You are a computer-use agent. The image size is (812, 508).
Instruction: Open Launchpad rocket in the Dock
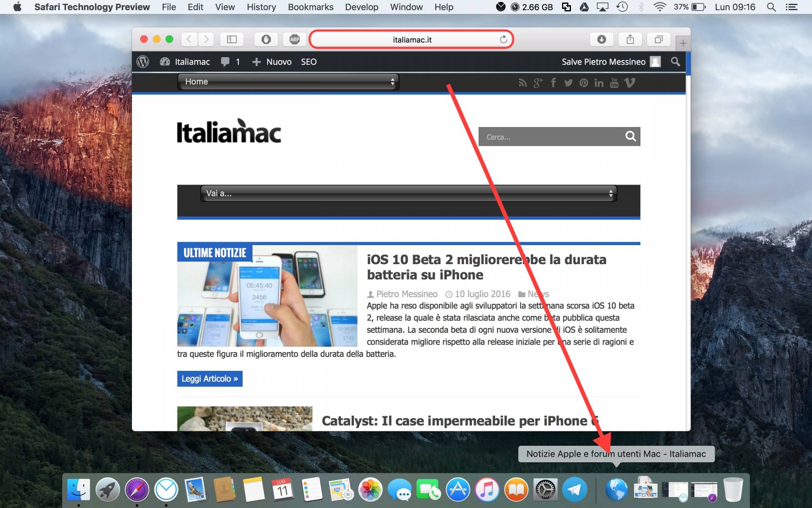[x=107, y=490]
